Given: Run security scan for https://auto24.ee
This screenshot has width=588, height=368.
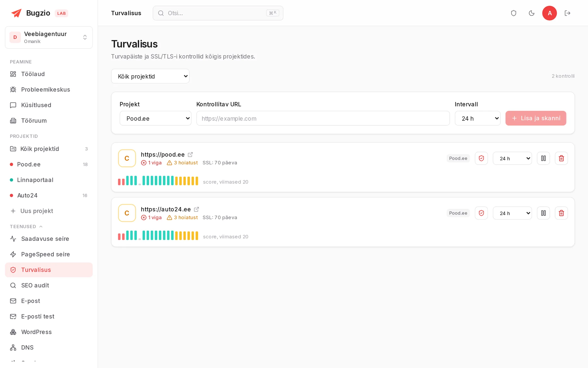Looking at the screenshot, I should (481, 213).
